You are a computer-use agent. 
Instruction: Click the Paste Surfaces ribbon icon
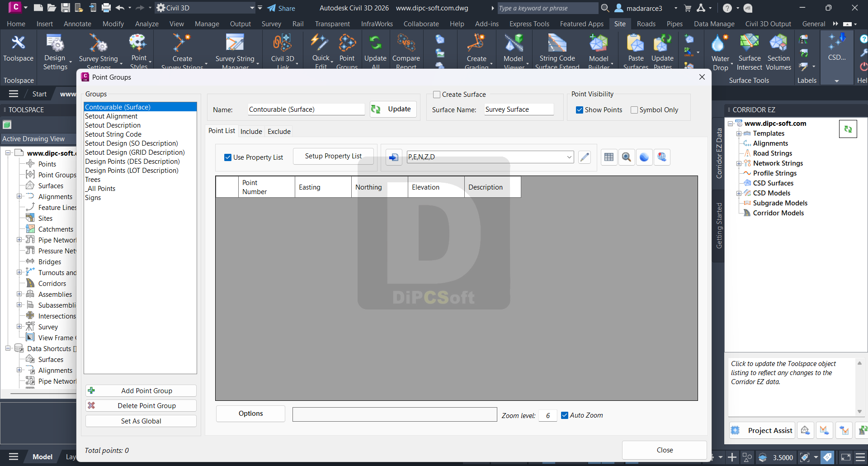(636, 51)
